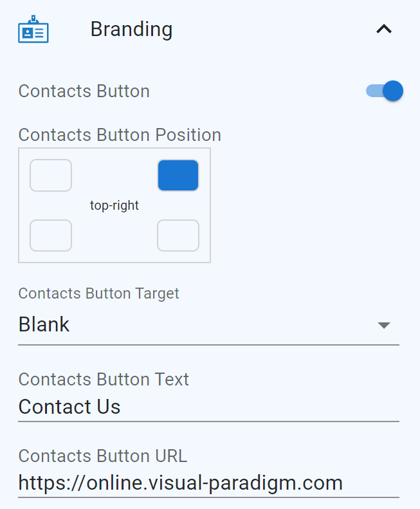Viewport: 420px width, 509px height.
Task: Open the Contacts Button Target dropdown arrow
Action: (x=384, y=325)
